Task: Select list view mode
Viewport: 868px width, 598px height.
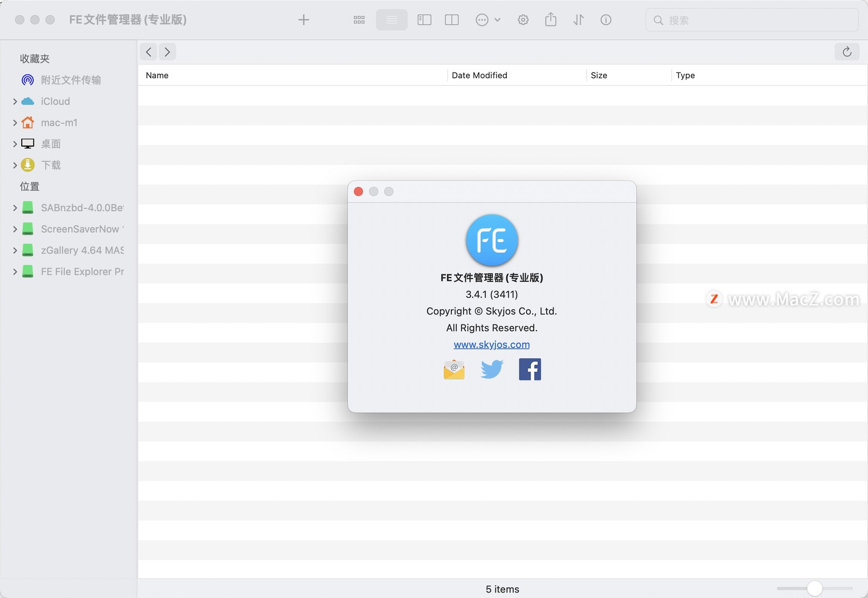Action: point(392,20)
